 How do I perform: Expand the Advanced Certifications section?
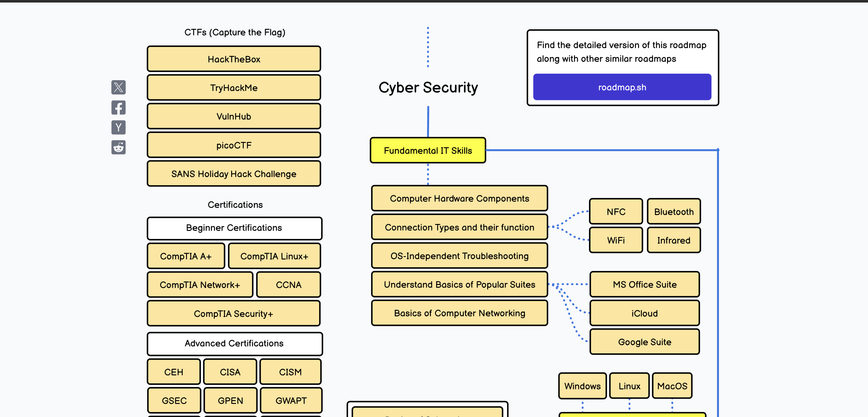234,343
